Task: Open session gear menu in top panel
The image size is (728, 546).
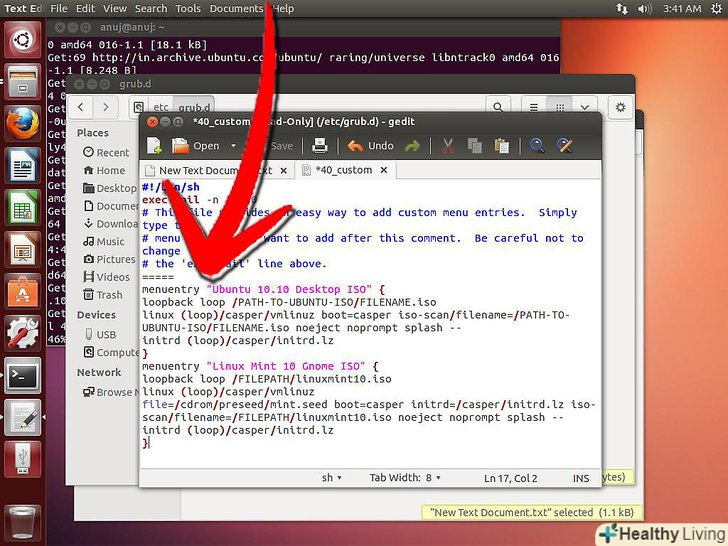Action: (x=716, y=8)
